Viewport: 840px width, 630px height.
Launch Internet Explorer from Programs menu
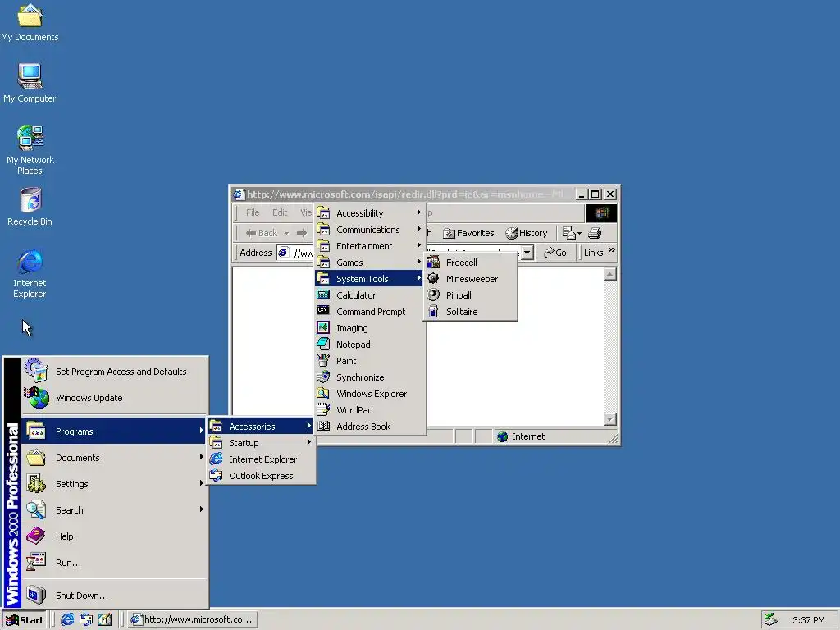(261, 459)
